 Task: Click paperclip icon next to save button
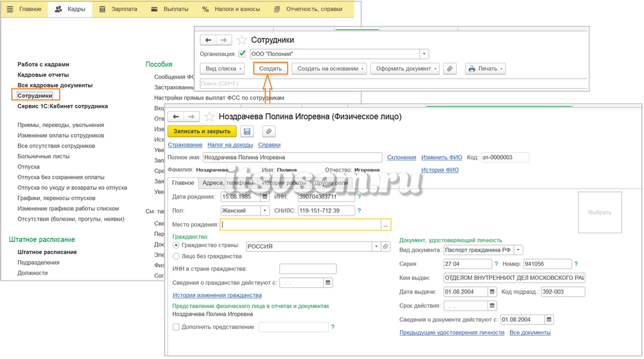tap(269, 131)
